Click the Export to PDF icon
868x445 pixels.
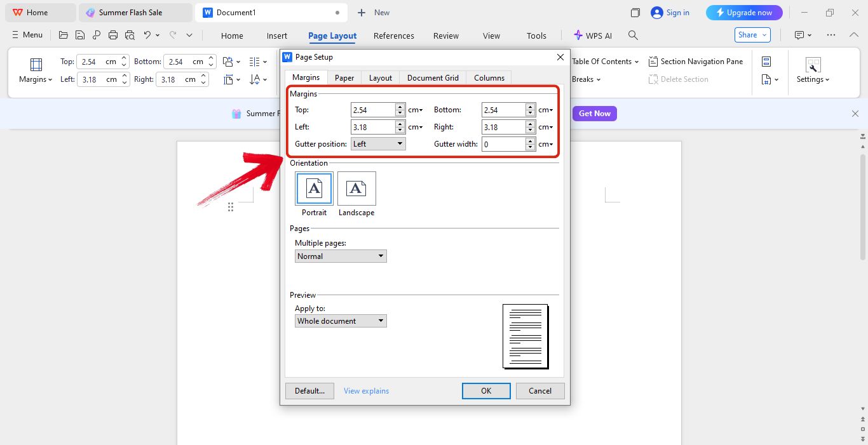pos(97,35)
